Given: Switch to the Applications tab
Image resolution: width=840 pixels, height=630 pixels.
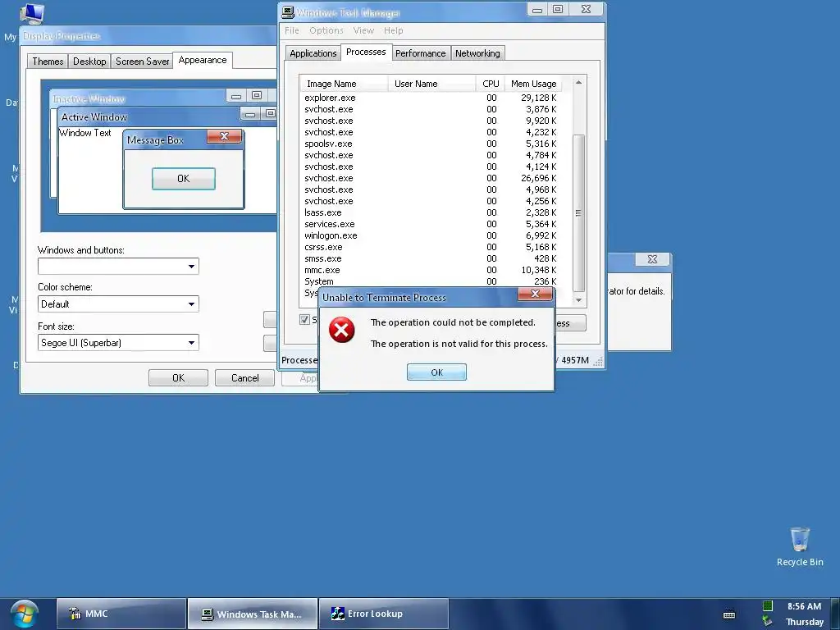Looking at the screenshot, I should (313, 53).
